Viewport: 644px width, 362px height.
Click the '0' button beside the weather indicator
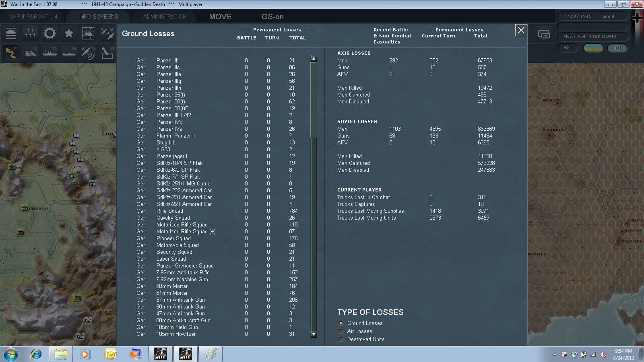click(617, 48)
